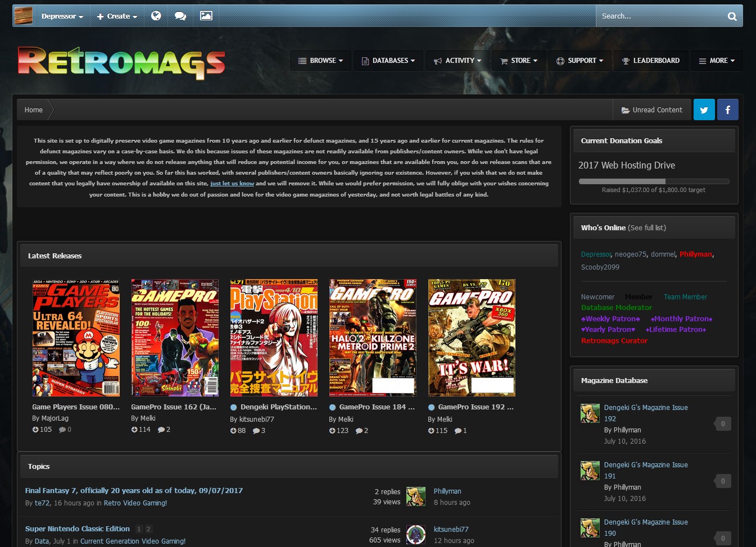Click Phillyman avatar beside Final Fantasy 7 topic

416,496
